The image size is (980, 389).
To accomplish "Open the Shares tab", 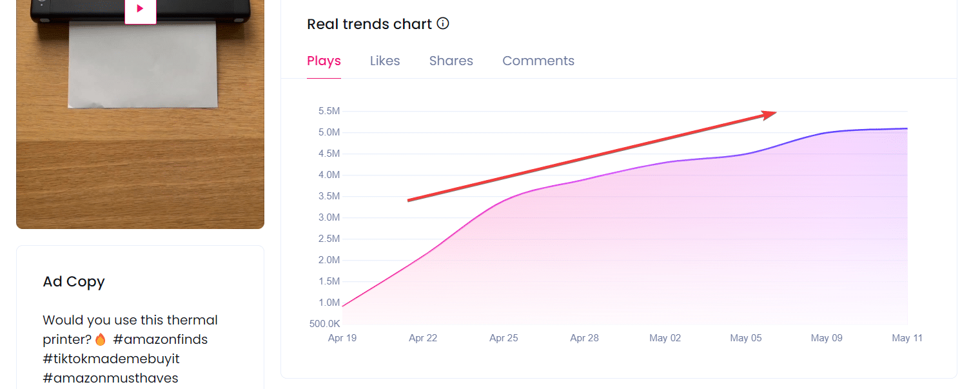I will 451,61.
